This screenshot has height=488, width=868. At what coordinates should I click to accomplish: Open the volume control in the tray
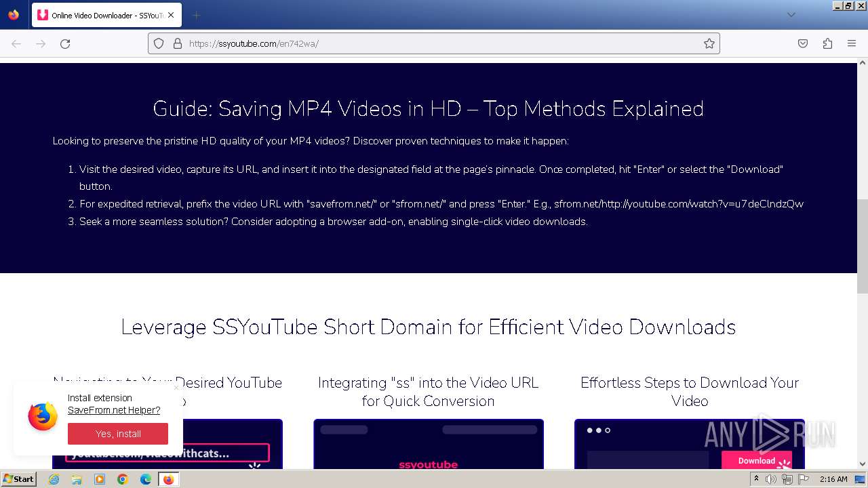[x=771, y=479]
